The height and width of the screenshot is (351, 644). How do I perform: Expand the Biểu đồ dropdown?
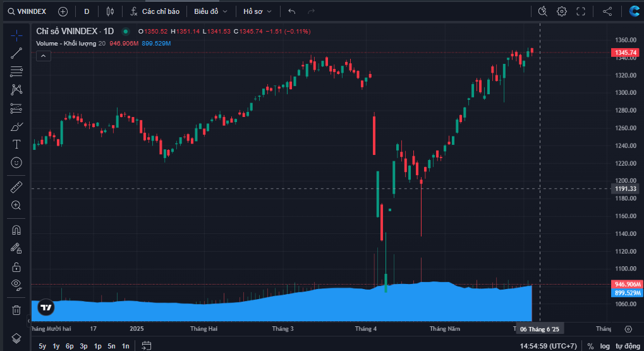coord(210,11)
